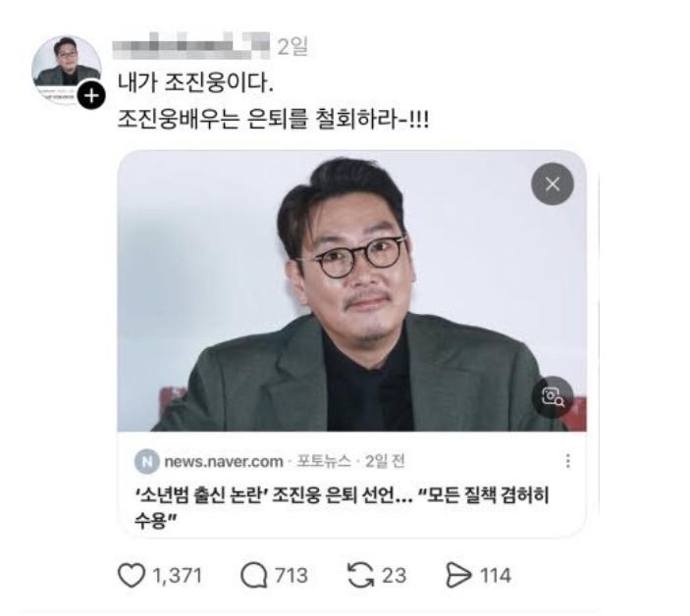Open image search with the lens icon
The width and height of the screenshot is (690, 616).
coord(553,397)
